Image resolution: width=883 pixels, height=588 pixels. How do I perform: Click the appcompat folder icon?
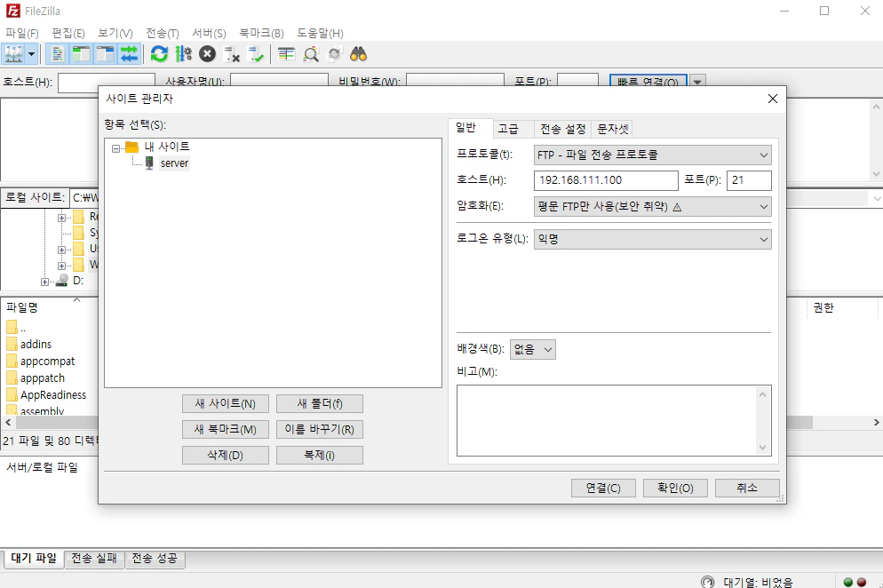(12, 361)
